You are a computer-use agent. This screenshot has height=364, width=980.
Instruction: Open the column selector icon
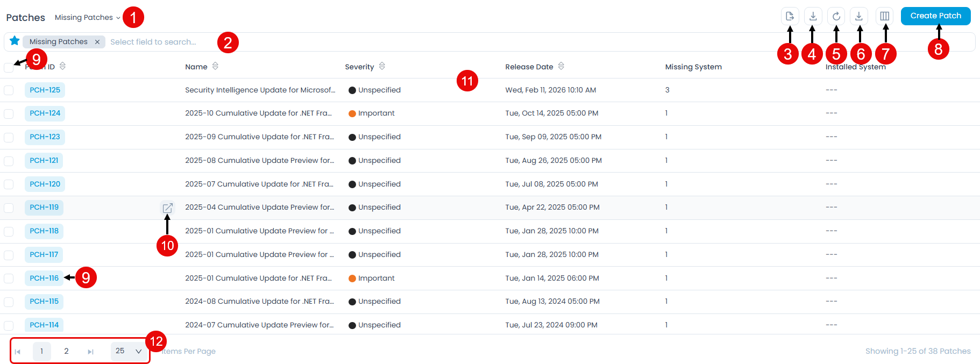[x=884, y=16]
